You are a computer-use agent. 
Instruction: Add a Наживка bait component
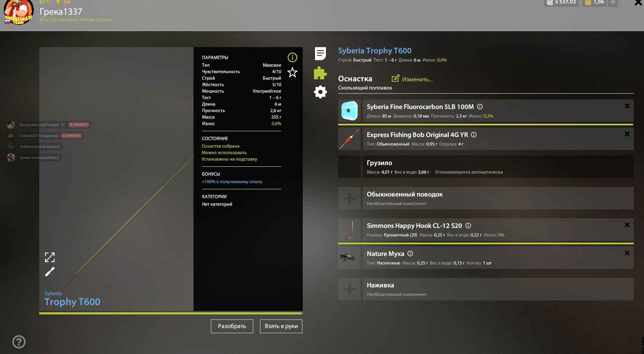[349, 289]
